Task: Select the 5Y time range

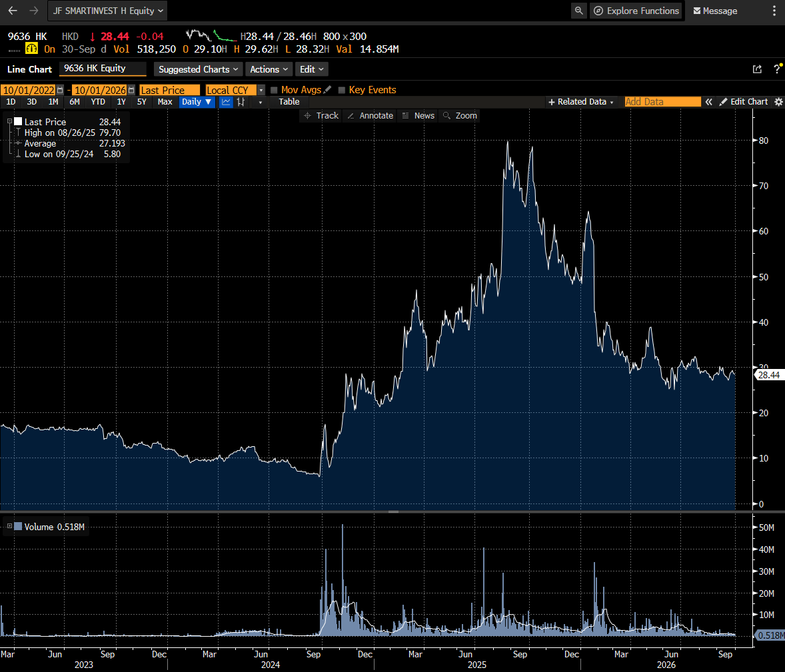Action: (x=142, y=102)
